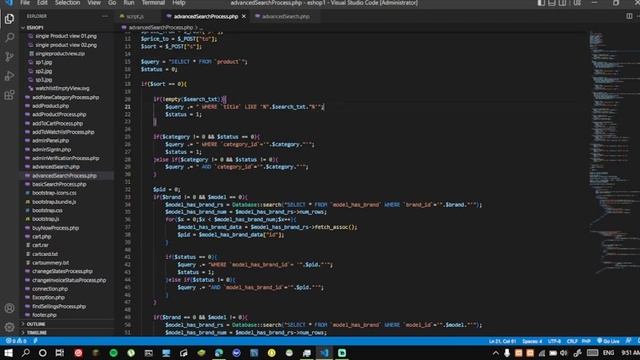Open the Edit menu
This screenshot has width=640, height=360.
[42, 3]
